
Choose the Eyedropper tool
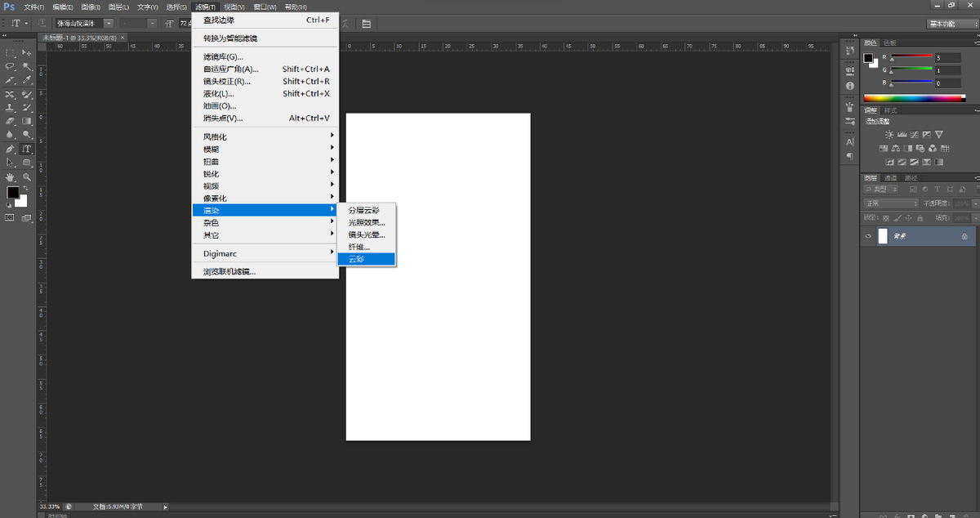click(27, 80)
